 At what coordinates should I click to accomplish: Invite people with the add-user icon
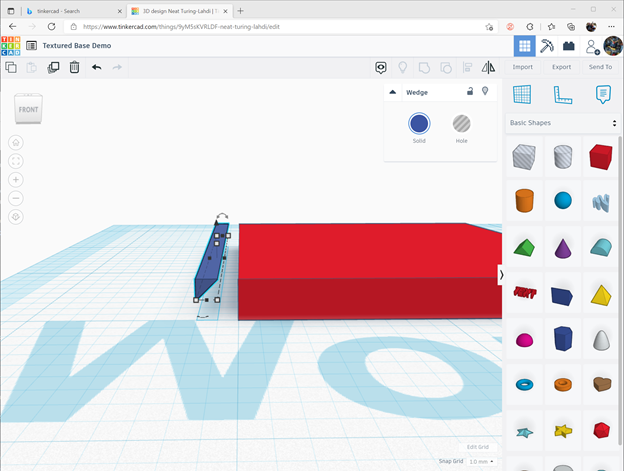coord(592,47)
